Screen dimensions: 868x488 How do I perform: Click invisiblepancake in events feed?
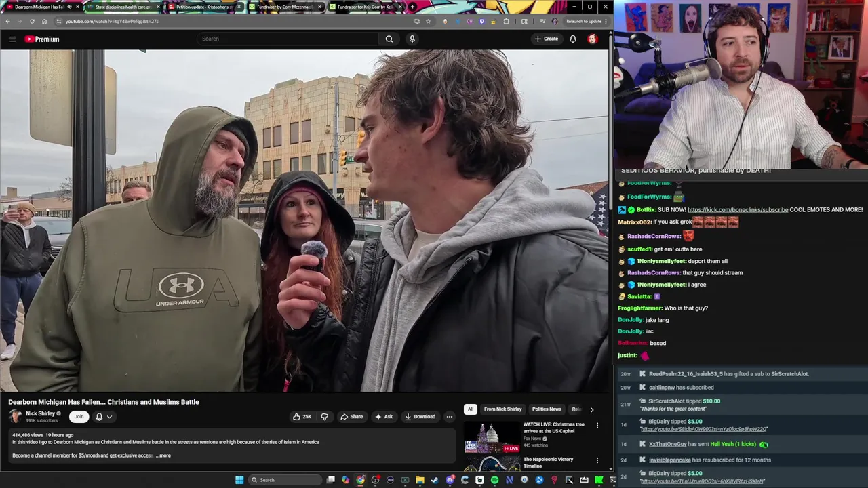point(669,460)
